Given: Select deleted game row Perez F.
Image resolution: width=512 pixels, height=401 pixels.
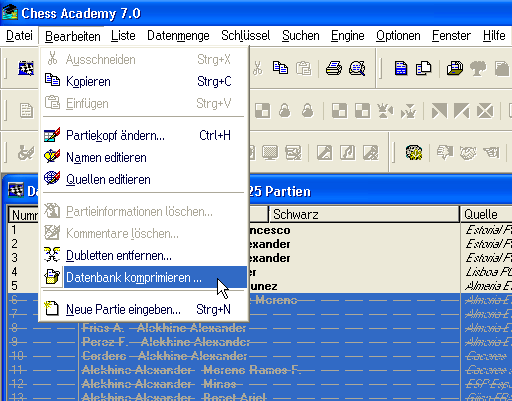Looking at the screenshot, I should 259,342.
